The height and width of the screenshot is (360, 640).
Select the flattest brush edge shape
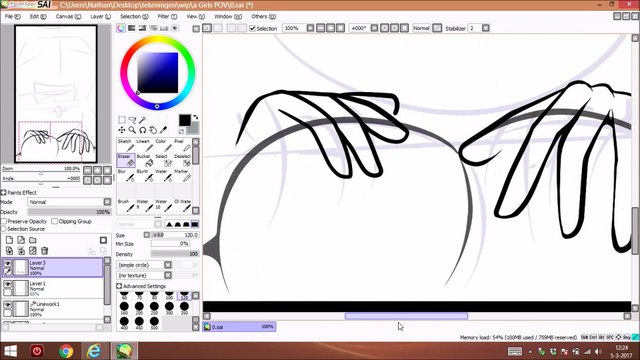195,224
